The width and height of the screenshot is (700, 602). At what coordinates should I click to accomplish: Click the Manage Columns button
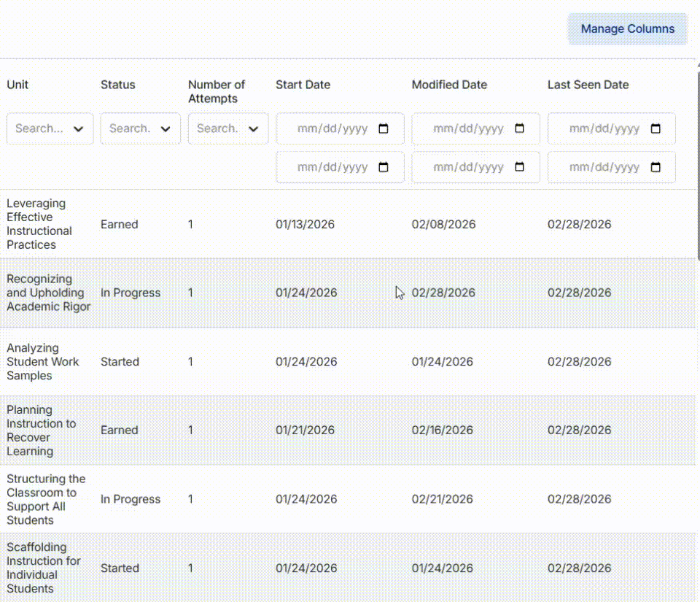627,29
